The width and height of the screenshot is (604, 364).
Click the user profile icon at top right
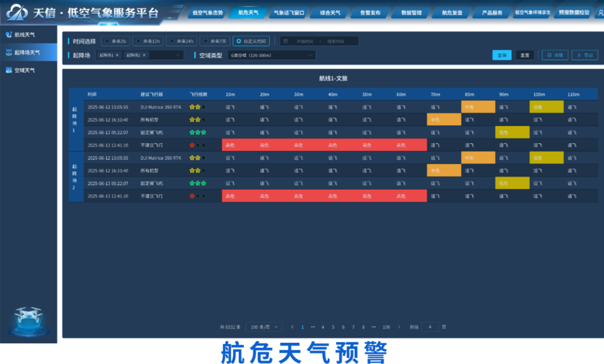click(x=600, y=13)
